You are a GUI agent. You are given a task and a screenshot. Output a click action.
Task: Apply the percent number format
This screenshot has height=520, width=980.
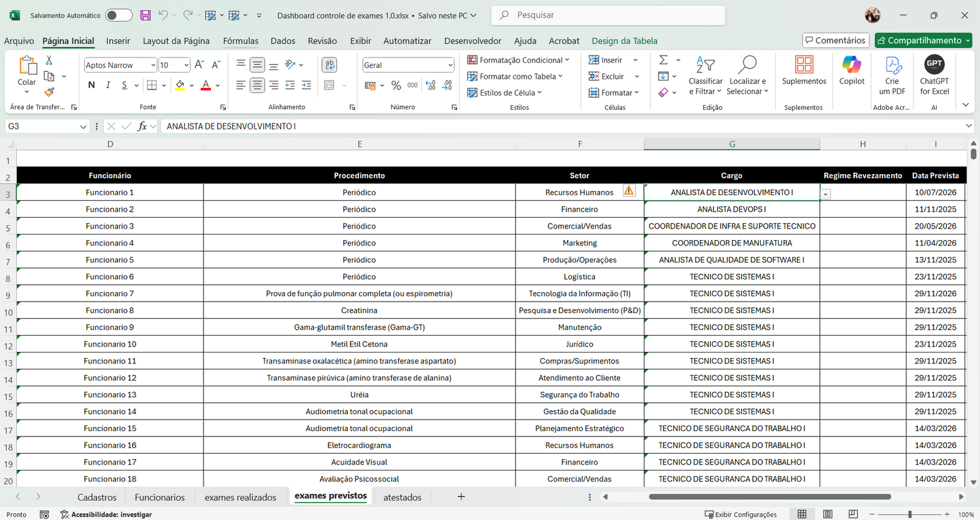click(397, 84)
